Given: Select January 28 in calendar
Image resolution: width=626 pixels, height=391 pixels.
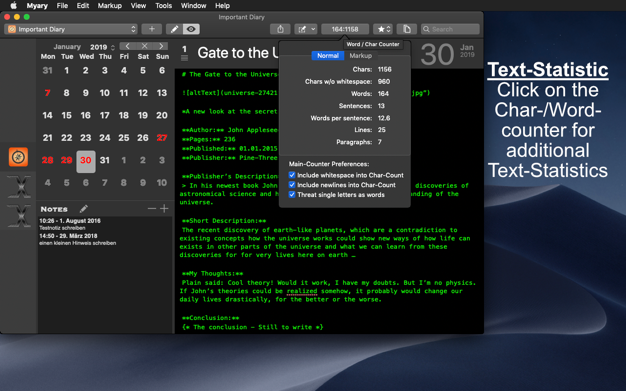Looking at the screenshot, I should pyautogui.click(x=48, y=160).
